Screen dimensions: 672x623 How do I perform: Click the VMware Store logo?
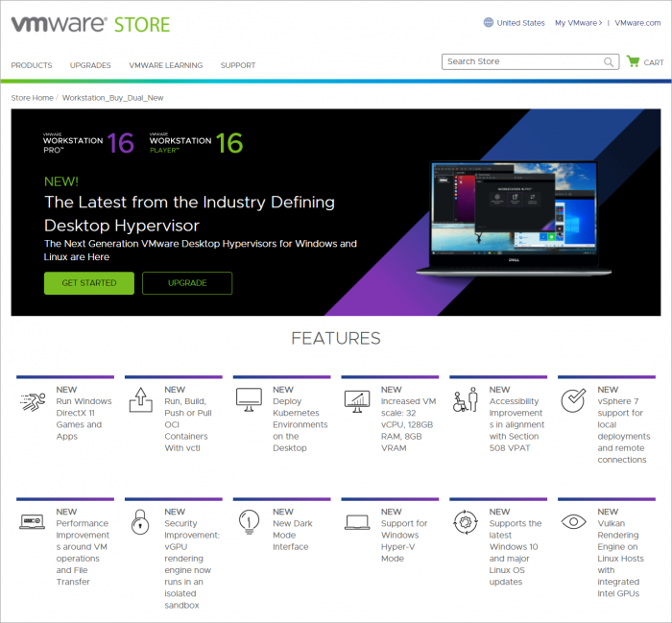(x=90, y=24)
